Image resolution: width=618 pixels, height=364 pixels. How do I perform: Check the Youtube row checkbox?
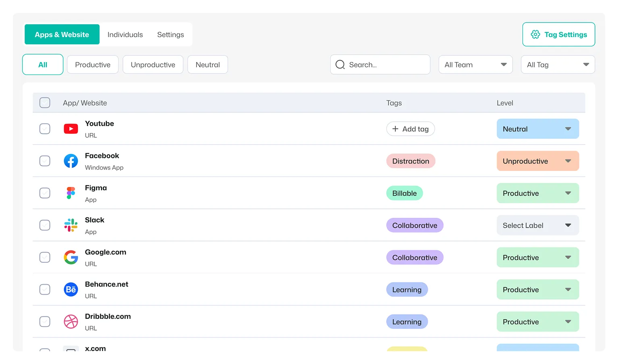coord(45,129)
